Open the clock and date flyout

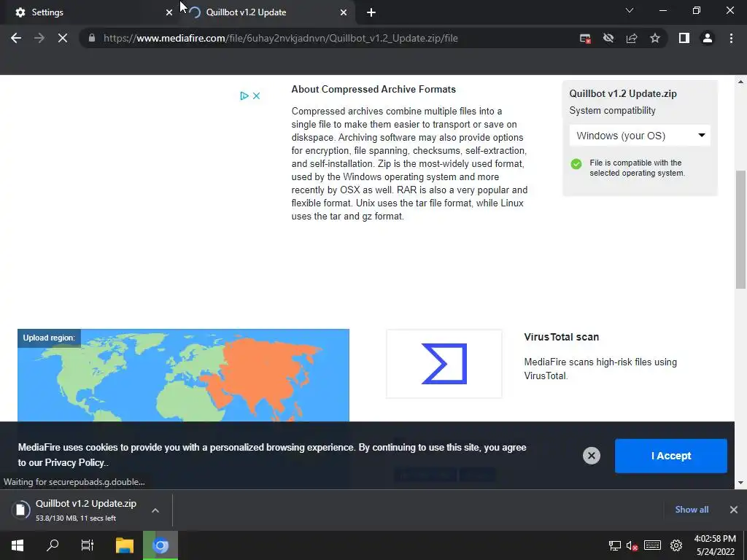tap(715, 545)
